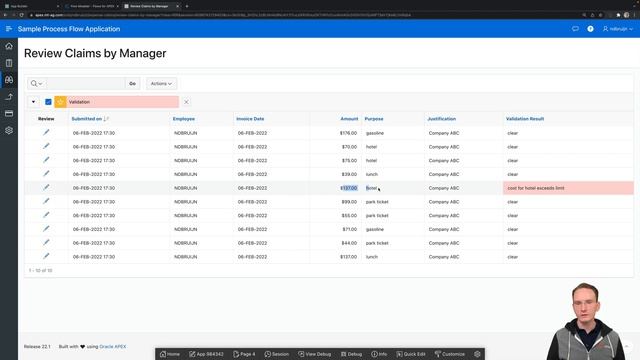Open the clipboard sidebar navigation icon

tap(9, 63)
